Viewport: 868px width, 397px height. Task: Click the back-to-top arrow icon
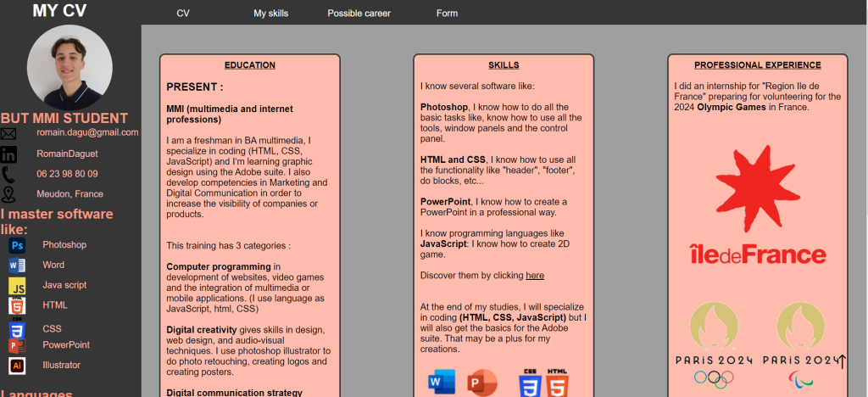point(842,361)
